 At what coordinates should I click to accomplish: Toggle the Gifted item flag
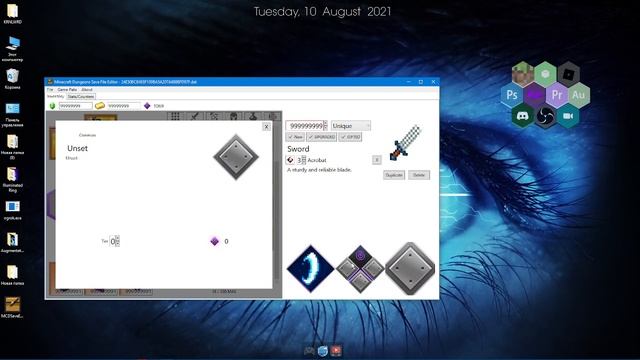pos(350,137)
